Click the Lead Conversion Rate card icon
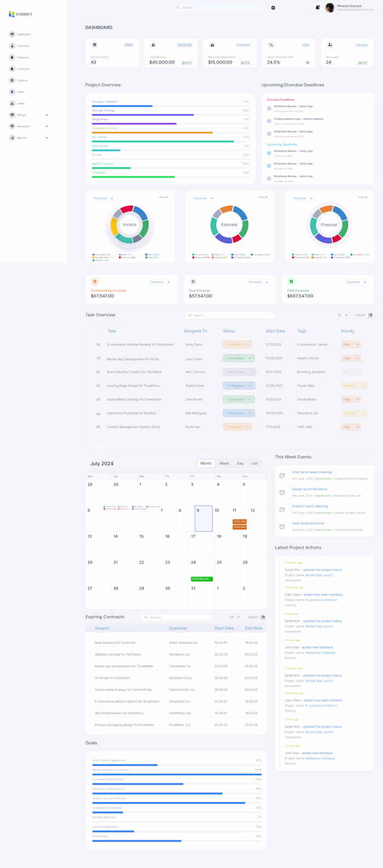The image size is (383, 868). tap(271, 45)
